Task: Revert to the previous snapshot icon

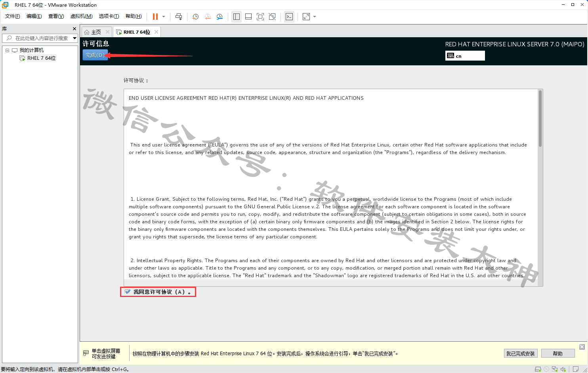Action: click(208, 17)
